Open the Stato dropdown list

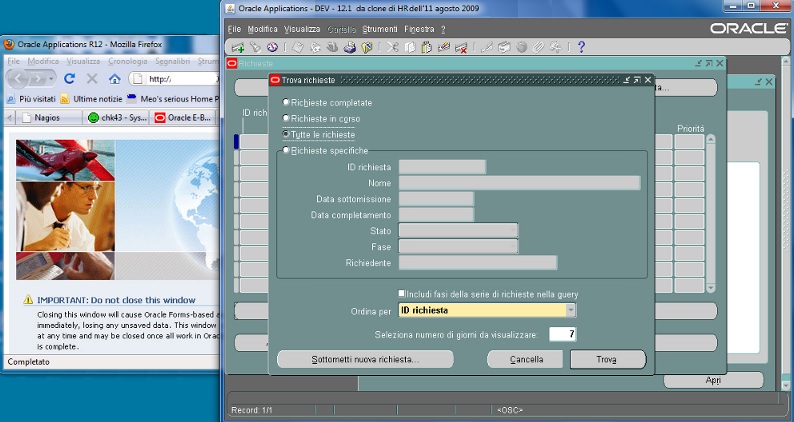[x=458, y=231]
